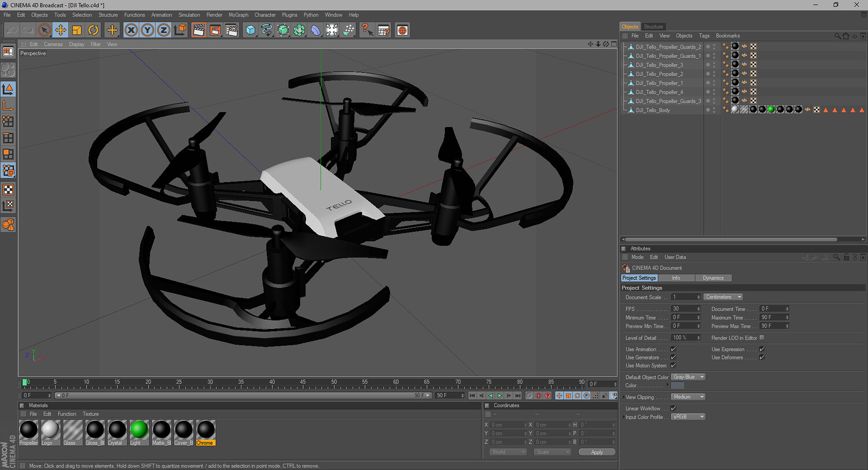868x470 pixels.
Task: Expand the Input Color Profile row arrow
Action: [623, 417]
